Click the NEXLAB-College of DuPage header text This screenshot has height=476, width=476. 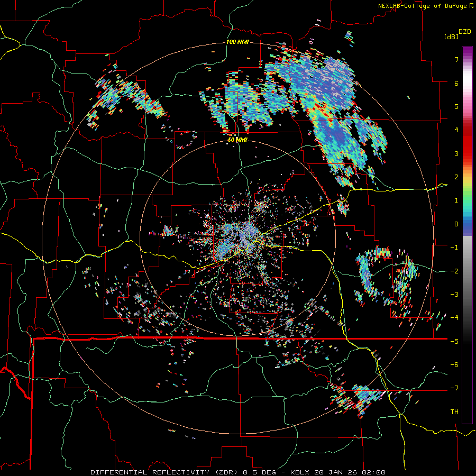tap(422, 6)
